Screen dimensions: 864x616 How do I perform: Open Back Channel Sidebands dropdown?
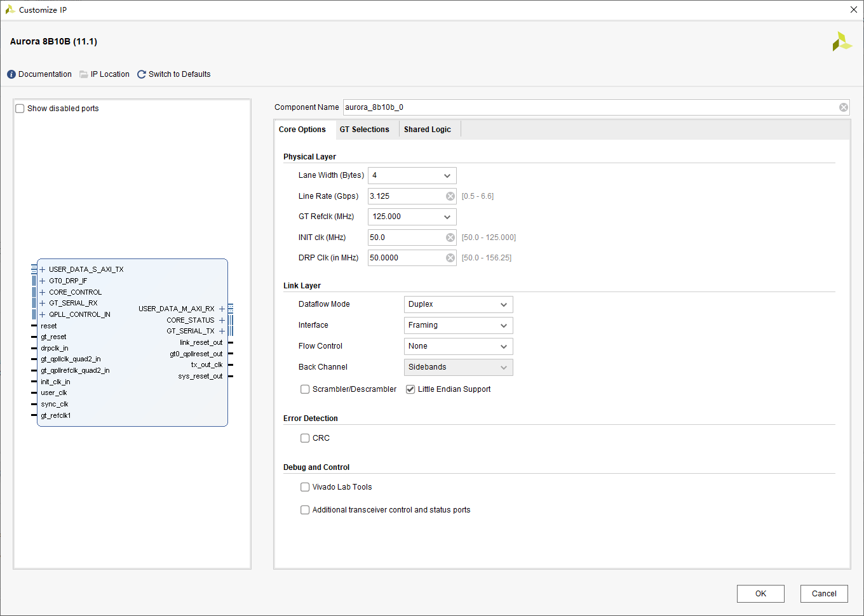pos(458,367)
